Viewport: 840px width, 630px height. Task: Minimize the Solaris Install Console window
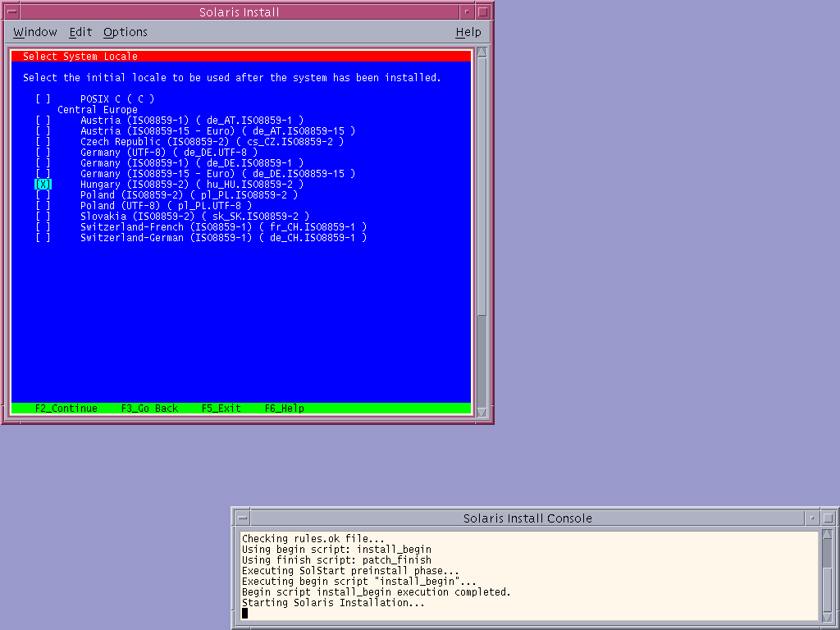[x=812, y=518]
